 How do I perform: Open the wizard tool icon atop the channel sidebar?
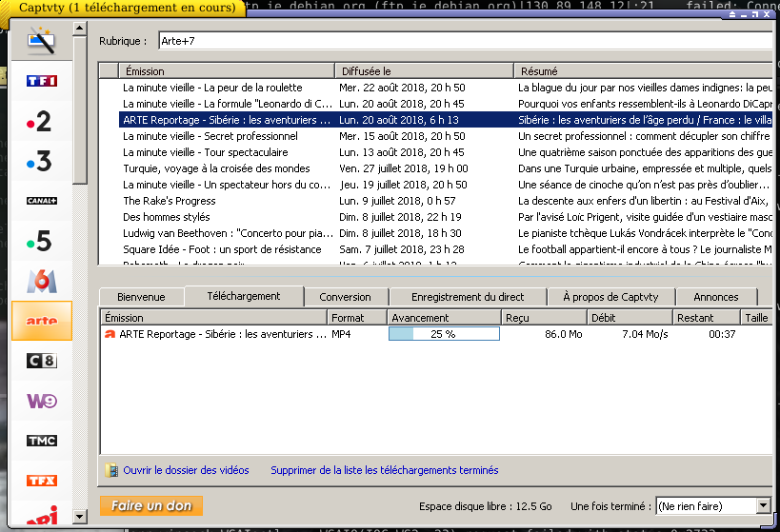pyautogui.click(x=42, y=40)
